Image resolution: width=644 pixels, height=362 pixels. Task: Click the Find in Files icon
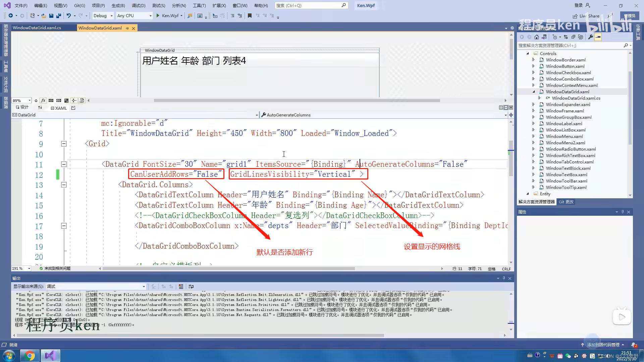point(190,15)
